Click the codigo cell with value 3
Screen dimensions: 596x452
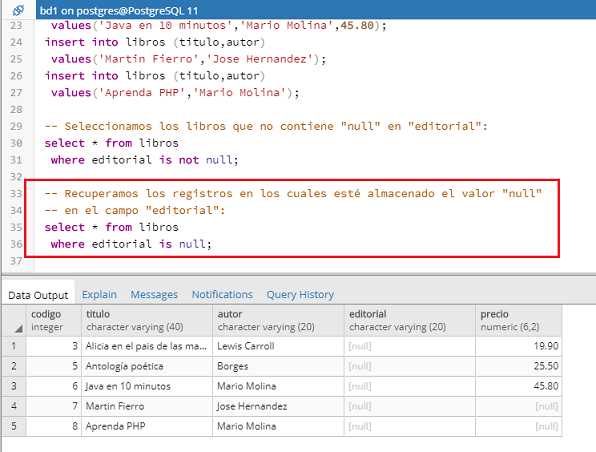(54, 346)
